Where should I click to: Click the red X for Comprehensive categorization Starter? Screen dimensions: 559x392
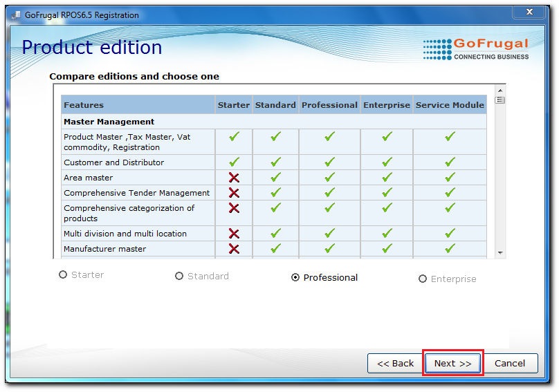pyautogui.click(x=234, y=208)
